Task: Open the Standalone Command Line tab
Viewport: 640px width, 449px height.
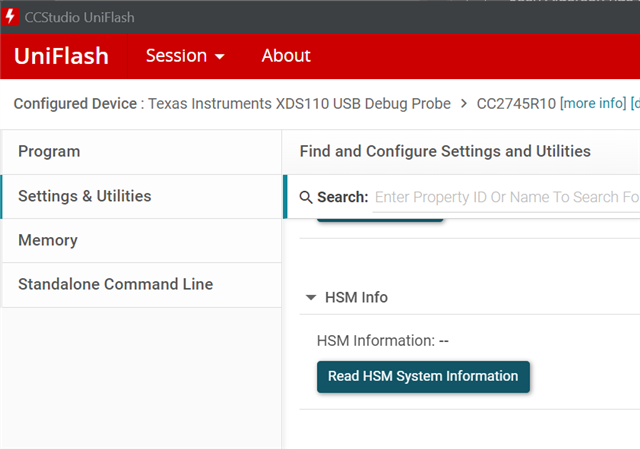Action: (141, 285)
